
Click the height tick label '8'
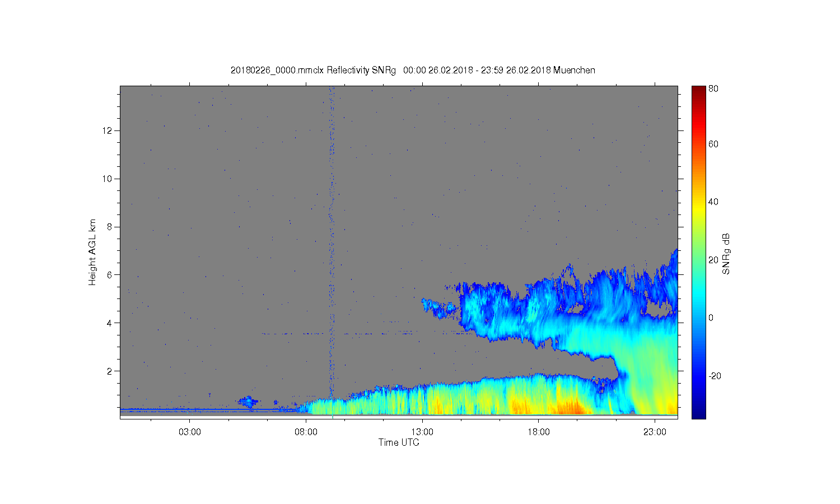click(x=110, y=227)
